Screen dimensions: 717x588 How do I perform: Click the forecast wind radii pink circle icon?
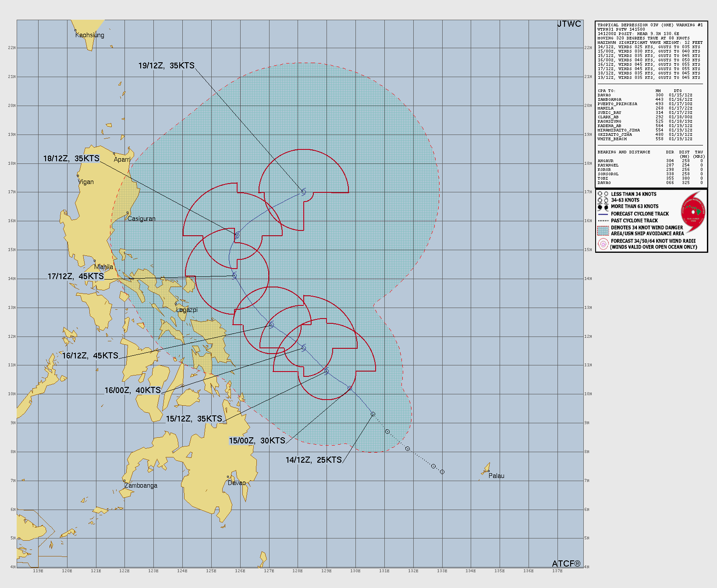tap(603, 244)
